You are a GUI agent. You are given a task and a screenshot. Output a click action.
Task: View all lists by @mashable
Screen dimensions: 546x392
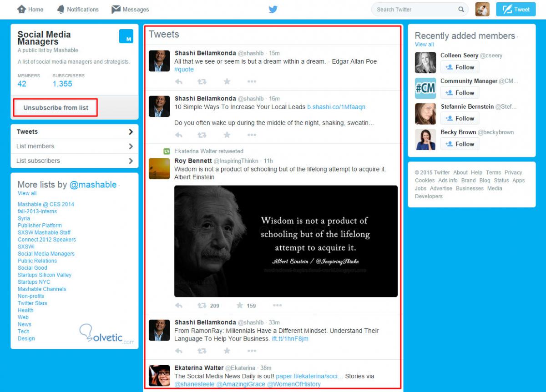tap(27, 193)
